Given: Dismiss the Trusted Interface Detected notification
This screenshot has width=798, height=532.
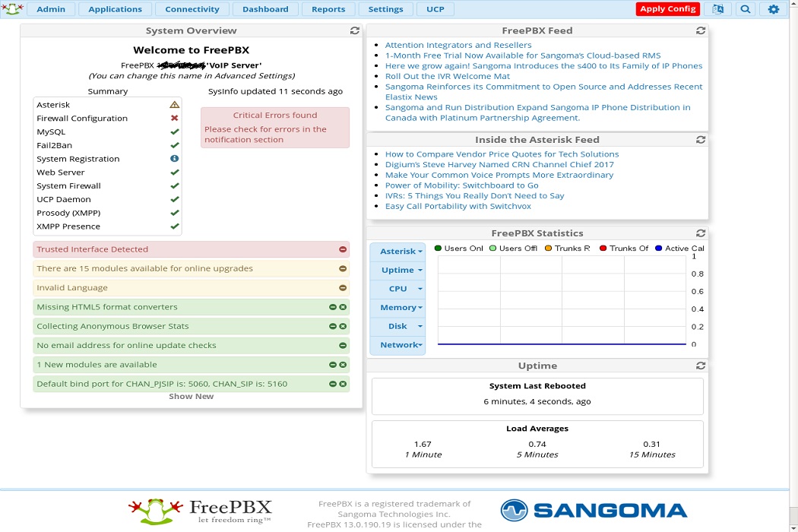Looking at the screenshot, I should click(x=343, y=249).
